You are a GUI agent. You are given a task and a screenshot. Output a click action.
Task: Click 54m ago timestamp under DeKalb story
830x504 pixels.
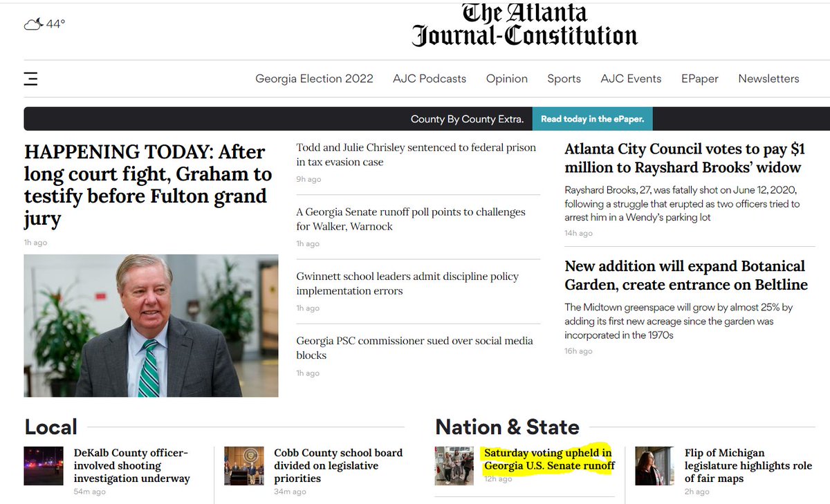pos(90,492)
